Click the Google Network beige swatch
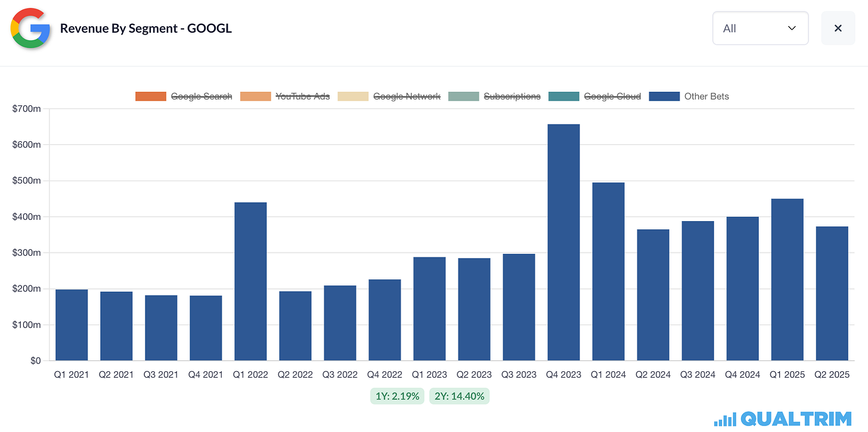Screen dimensions: 868x432 (353, 96)
